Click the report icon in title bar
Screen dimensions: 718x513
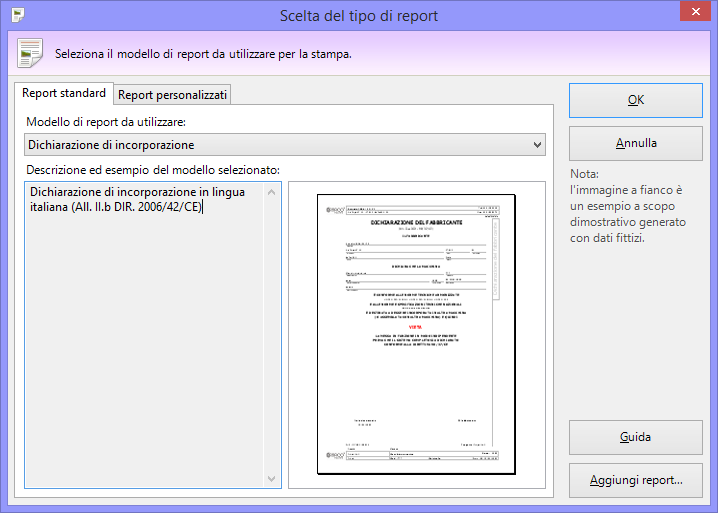18,15
